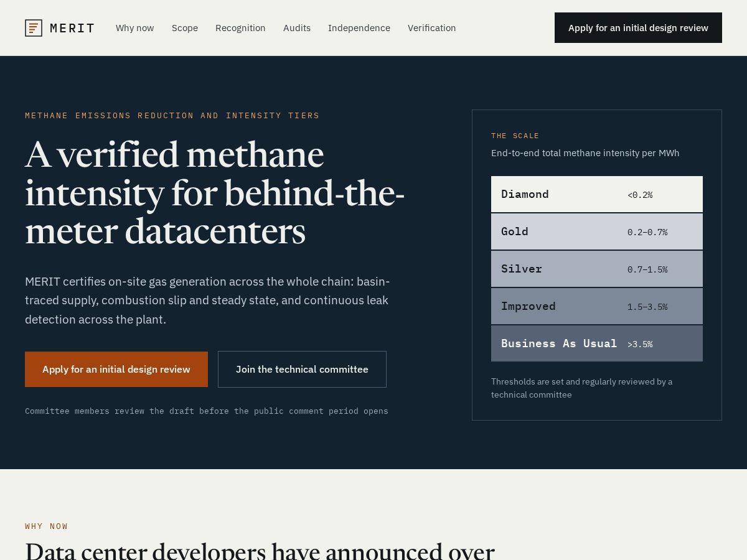Screen dimensions: 747x560
Task: Select Recognition in the navigation bar
Action: pyautogui.click(x=240, y=28)
